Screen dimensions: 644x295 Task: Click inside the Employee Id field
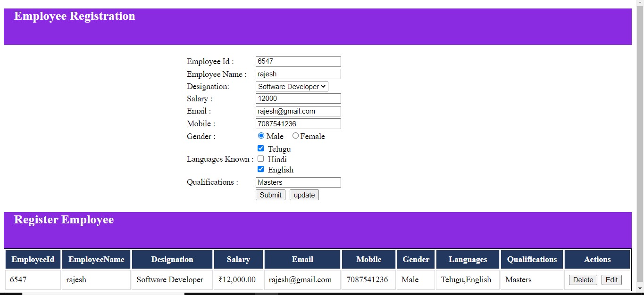pos(298,61)
